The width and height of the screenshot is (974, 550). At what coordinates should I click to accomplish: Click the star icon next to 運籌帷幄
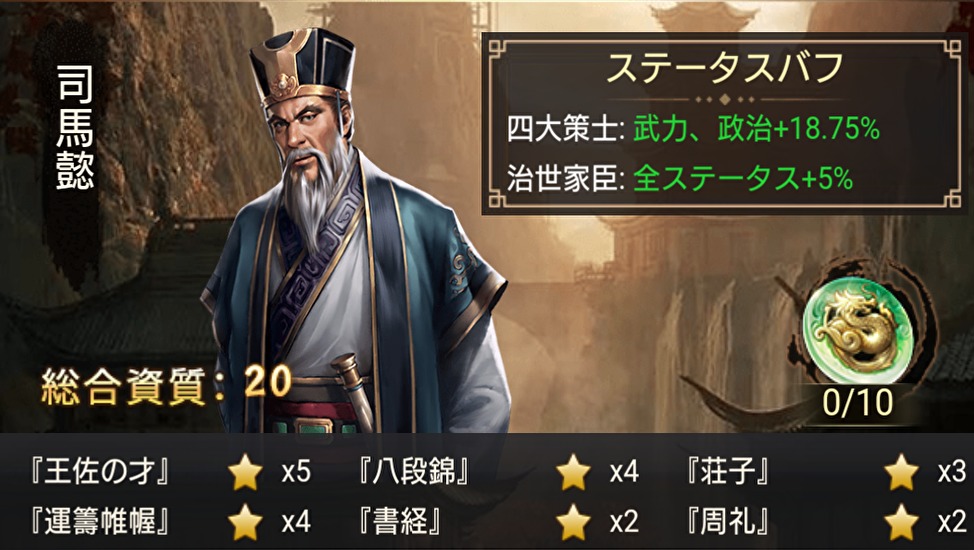[x=245, y=522]
